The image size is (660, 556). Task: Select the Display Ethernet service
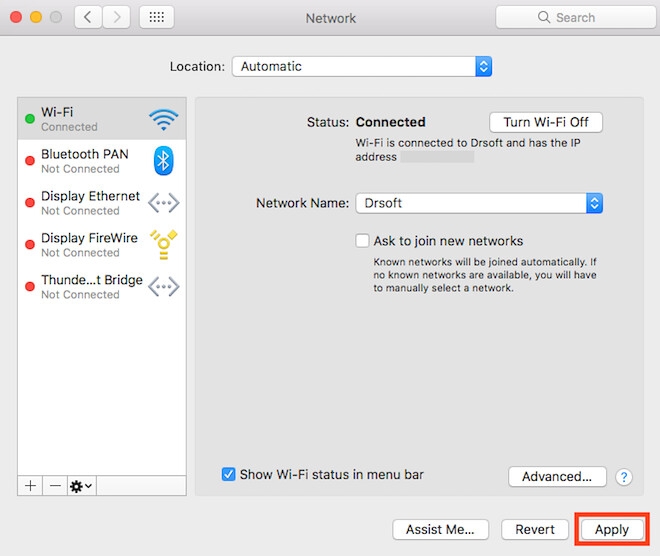pos(102,203)
